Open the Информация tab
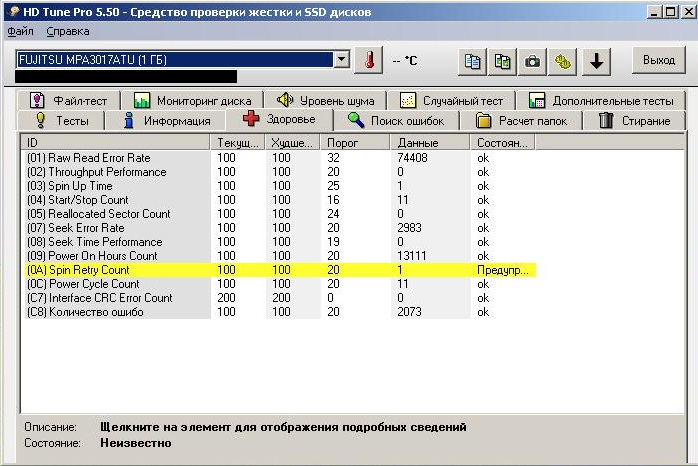 coord(166,121)
